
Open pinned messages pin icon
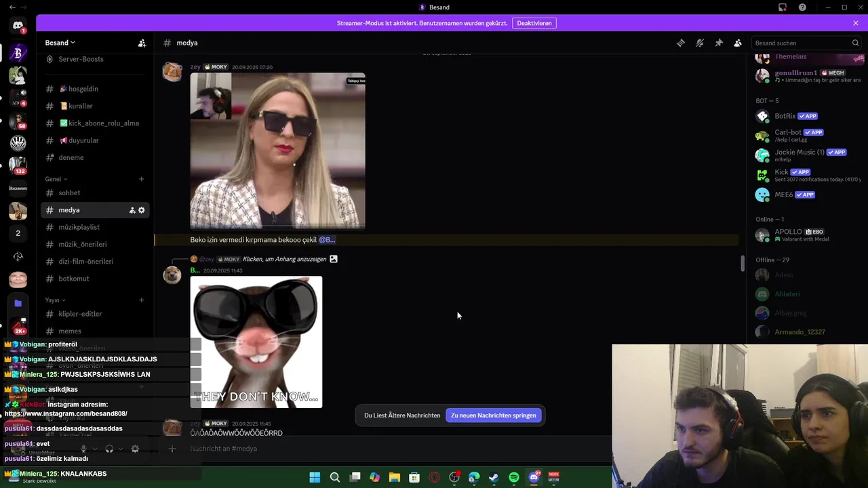[719, 43]
